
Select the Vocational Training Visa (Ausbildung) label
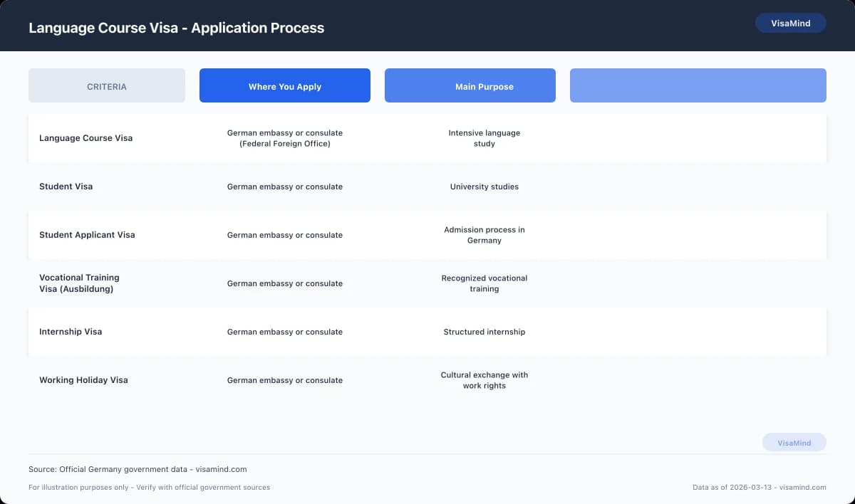pyautogui.click(x=79, y=283)
